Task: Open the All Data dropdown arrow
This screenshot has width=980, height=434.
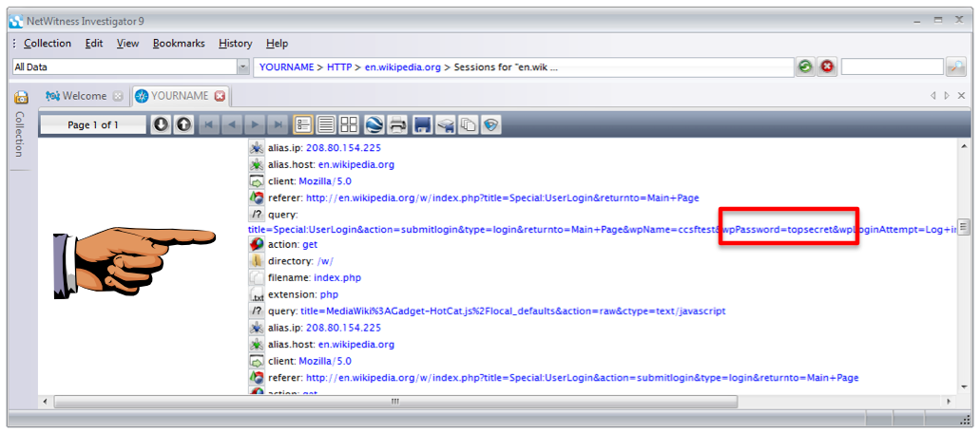Action: [243, 66]
